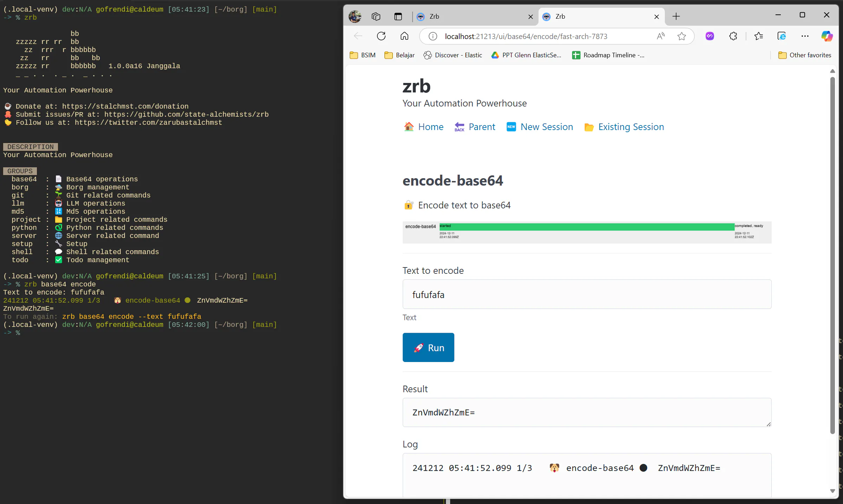Open the Favorites list icon
This screenshot has height=504, width=843.
click(759, 36)
